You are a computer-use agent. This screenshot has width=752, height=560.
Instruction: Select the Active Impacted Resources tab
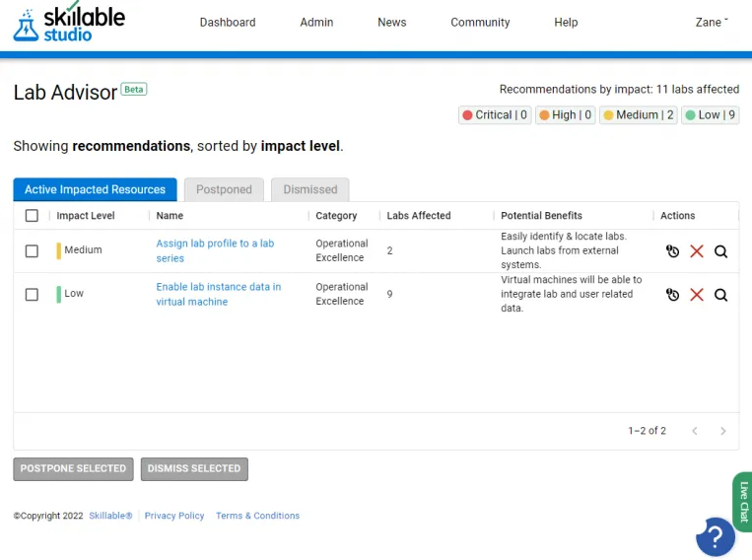click(95, 189)
